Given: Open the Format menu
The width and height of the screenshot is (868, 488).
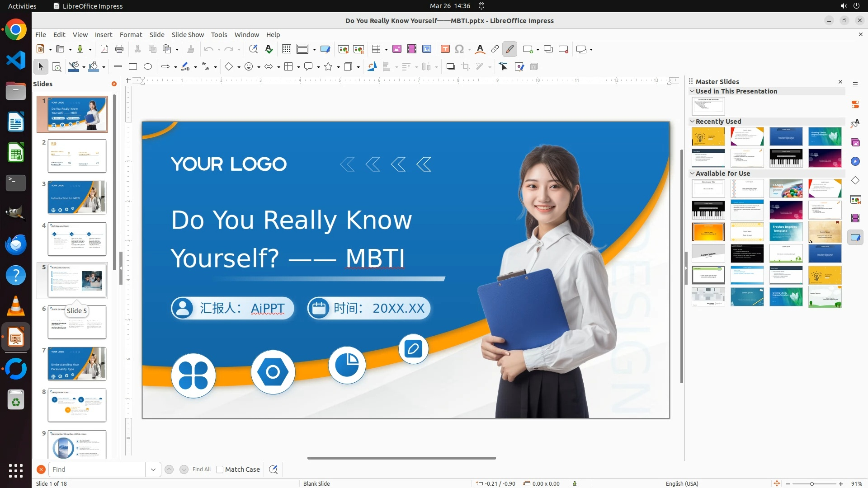Looking at the screenshot, I should [x=131, y=35].
